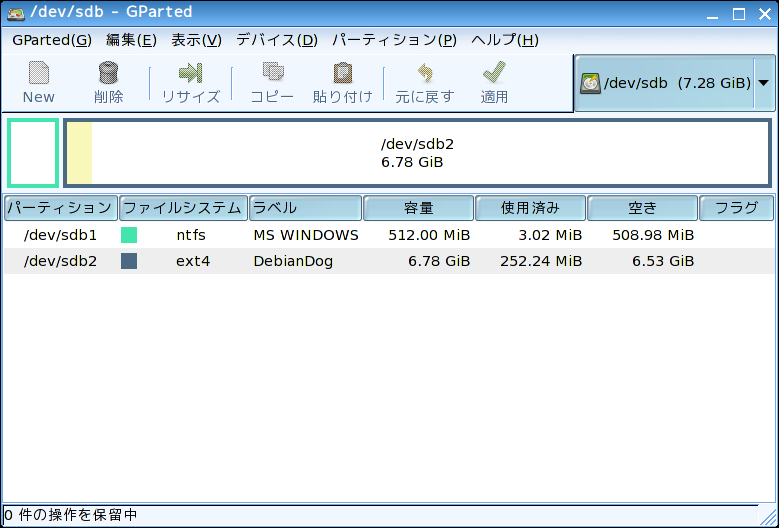Click the フラグ column header
The height and width of the screenshot is (528, 779).
(736, 208)
